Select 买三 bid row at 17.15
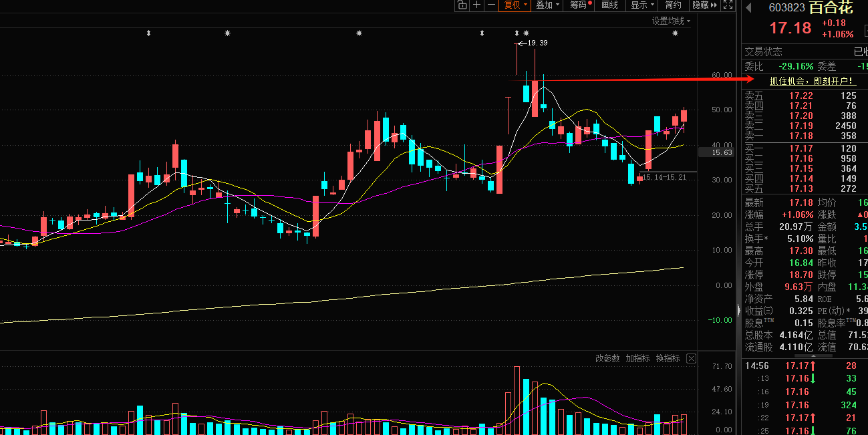This screenshot has height=435, width=868. click(x=805, y=168)
